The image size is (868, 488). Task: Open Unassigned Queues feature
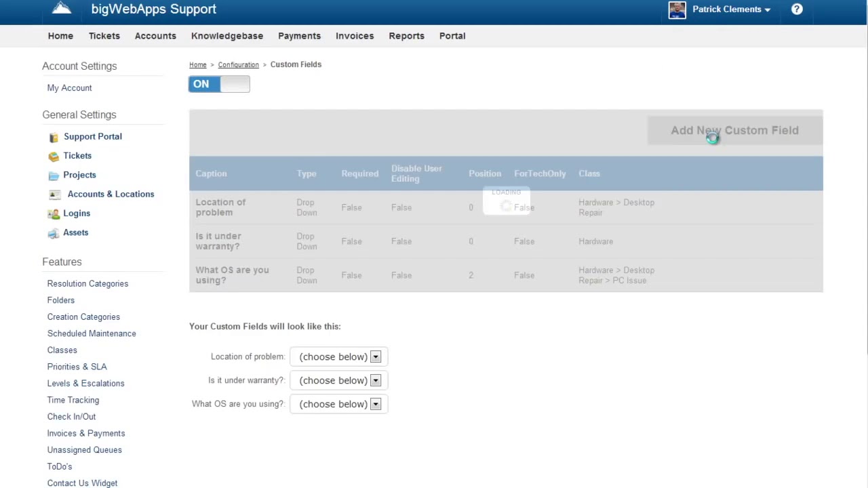pyautogui.click(x=85, y=450)
